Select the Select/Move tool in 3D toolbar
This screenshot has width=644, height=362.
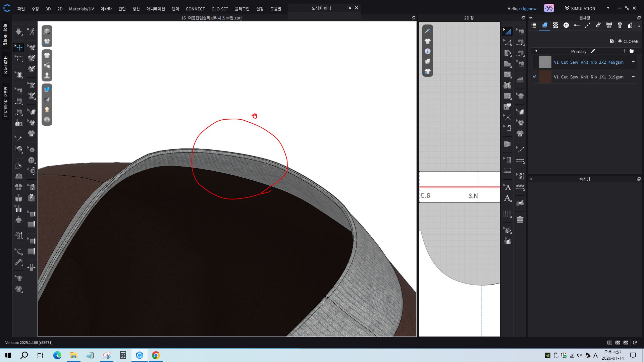(x=19, y=47)
